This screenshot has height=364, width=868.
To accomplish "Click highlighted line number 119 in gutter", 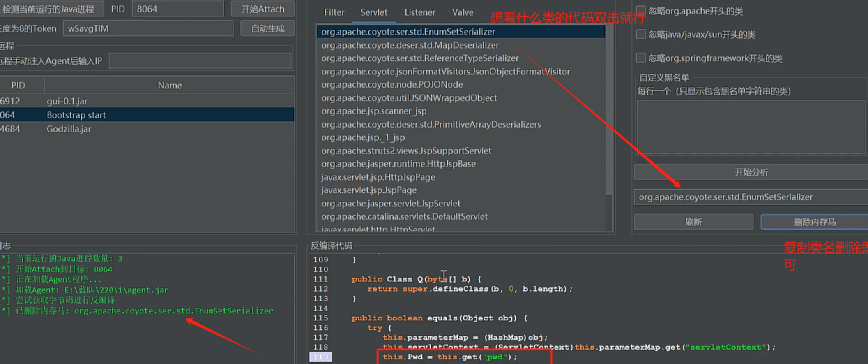I will pyautogui.click(x=320, y=357).
